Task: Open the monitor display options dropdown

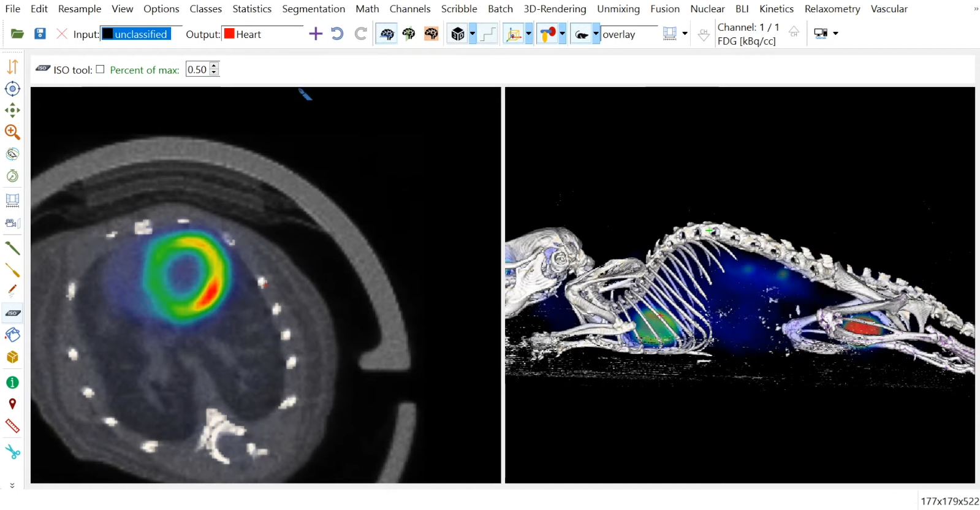Action: point(836,34)
